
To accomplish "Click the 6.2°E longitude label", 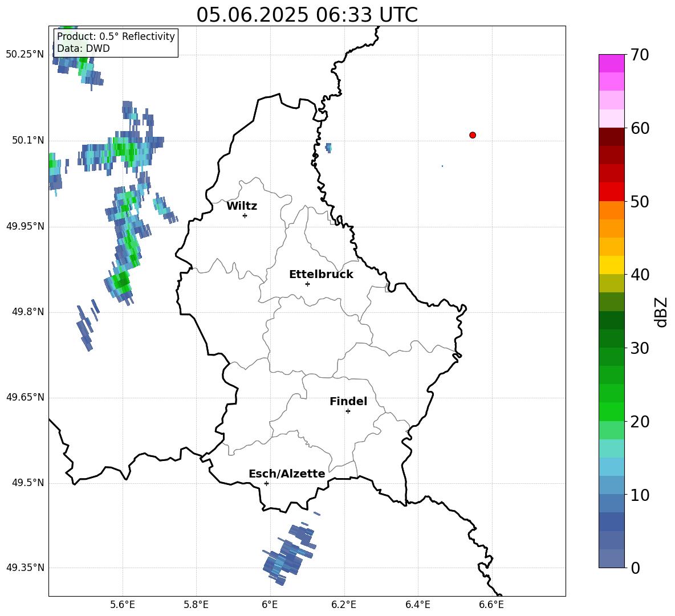I will point(344,605).
